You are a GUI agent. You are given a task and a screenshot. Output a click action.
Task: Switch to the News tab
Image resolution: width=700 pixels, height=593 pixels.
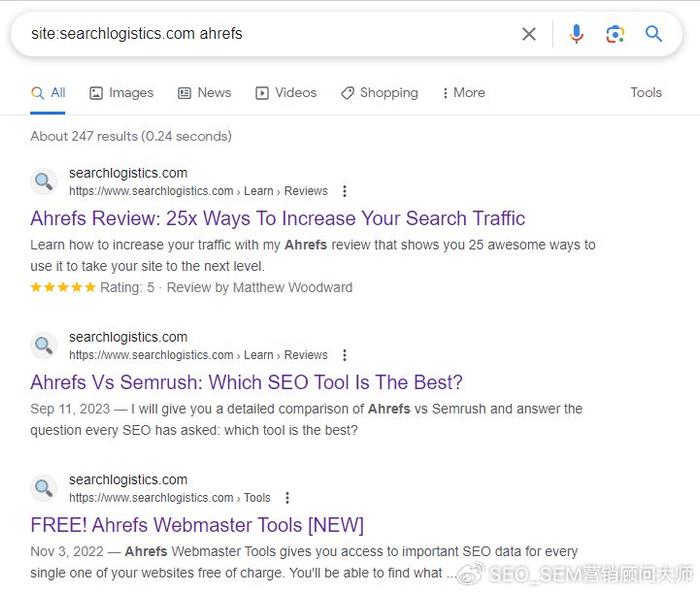tap(204, 92)
